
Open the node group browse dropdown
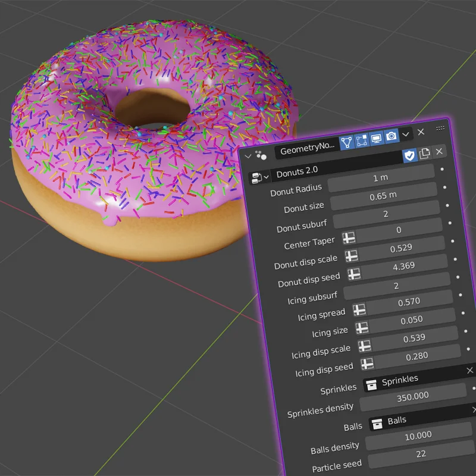[258, 178]
